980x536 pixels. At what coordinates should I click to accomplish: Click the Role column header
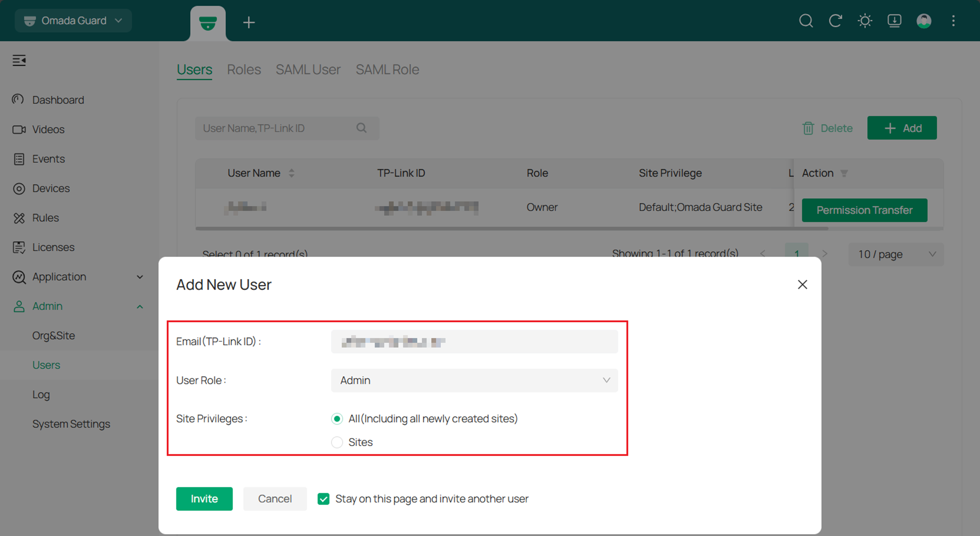pyautogui.click(x=537, y=173)
